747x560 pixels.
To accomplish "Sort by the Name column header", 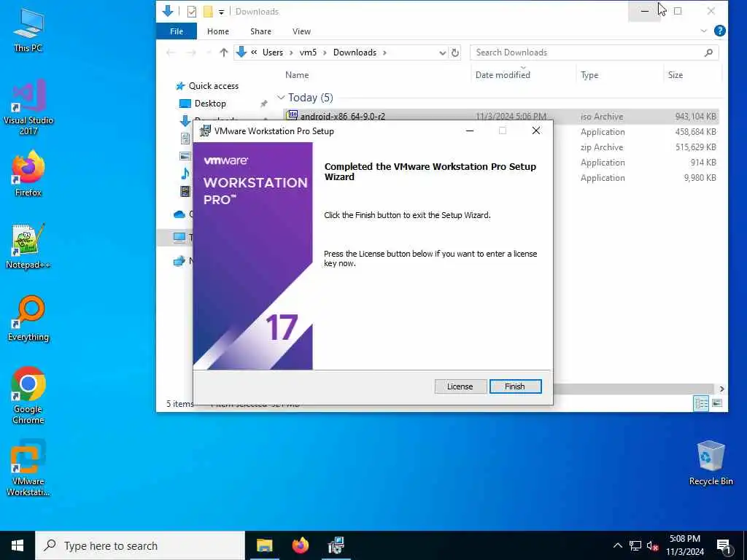I will [x=297, y=75].
